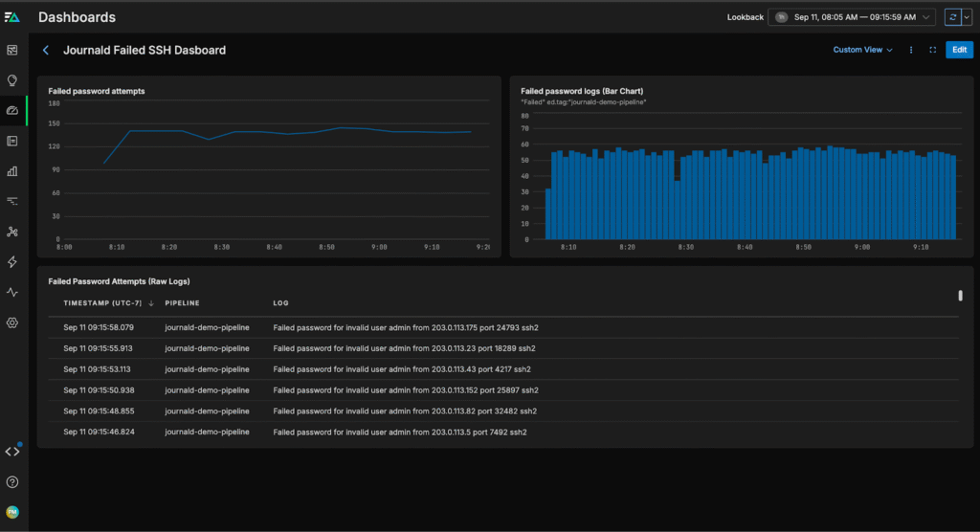
Task: Open the Lookback time range dropdown
Action: pyautogui.click(x=851, y=17)
